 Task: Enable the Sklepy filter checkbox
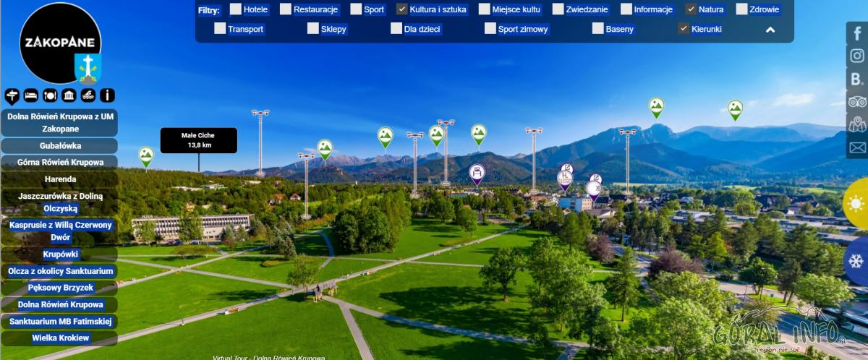pyautogui.click(x=312, y=29)
